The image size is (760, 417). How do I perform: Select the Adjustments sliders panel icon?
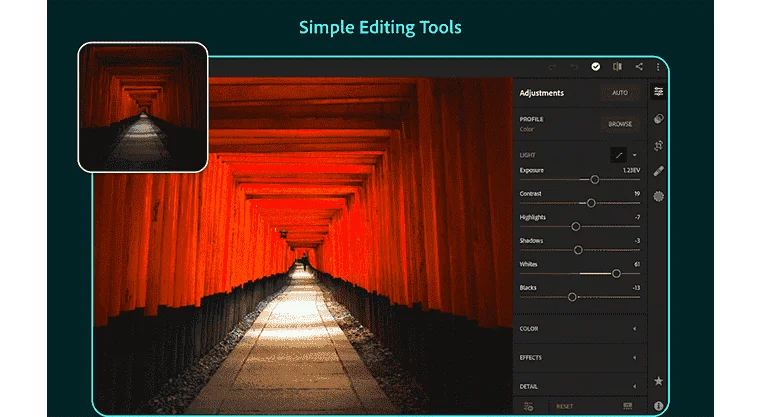click(x=658, y=92)
